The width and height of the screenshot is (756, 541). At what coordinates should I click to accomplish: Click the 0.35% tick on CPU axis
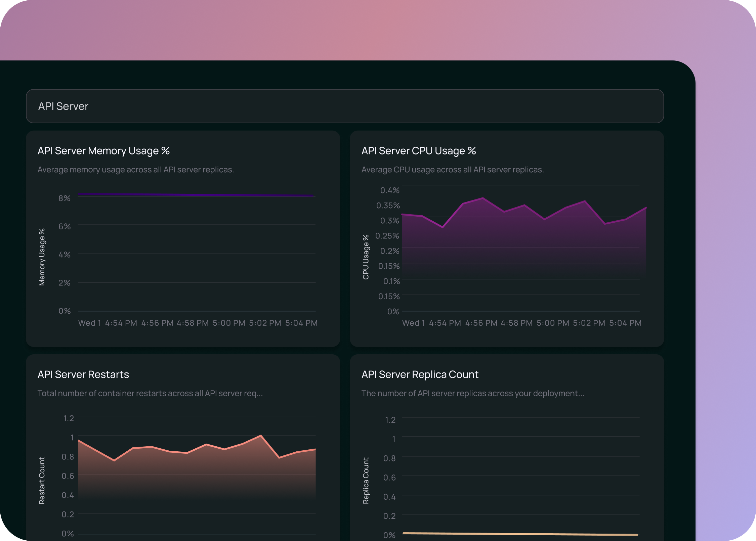point(388,206)
